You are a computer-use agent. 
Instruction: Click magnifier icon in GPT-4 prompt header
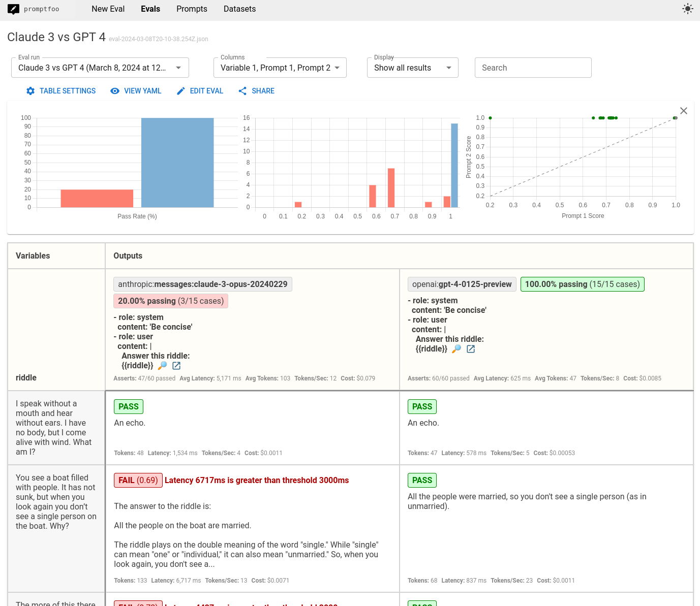456,349
